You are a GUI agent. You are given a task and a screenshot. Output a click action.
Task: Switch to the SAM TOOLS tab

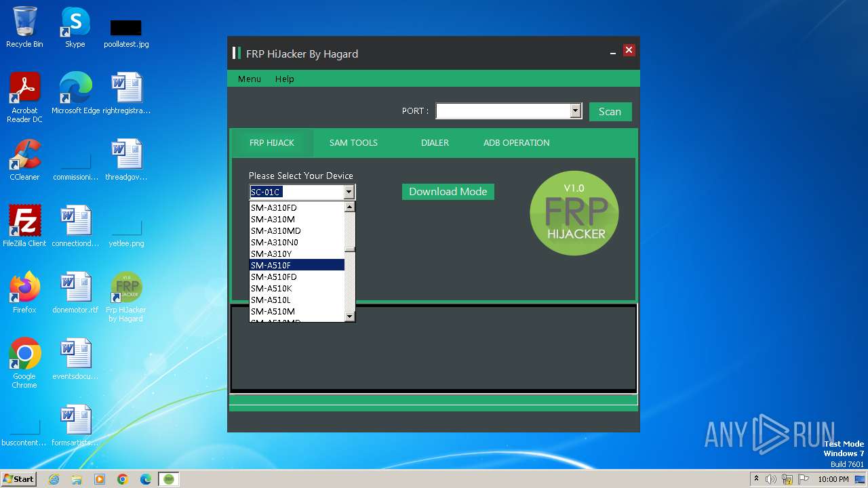point(353,143)
